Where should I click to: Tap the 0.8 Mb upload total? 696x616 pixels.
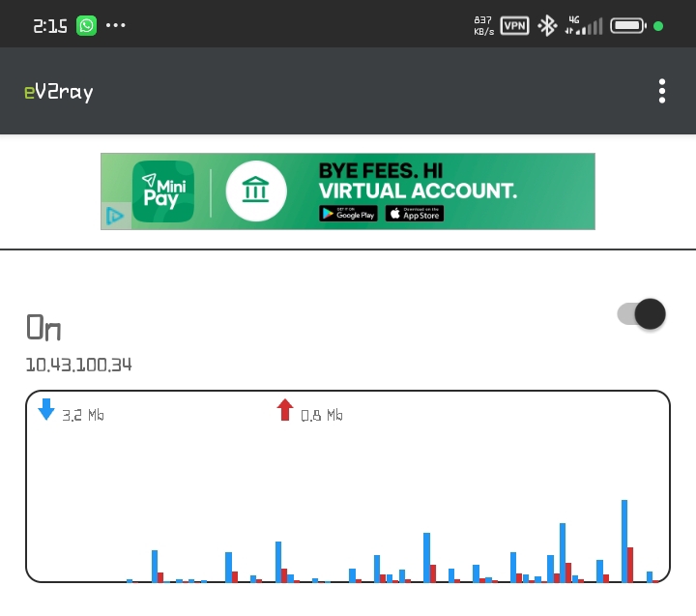[x=322, y=415]
